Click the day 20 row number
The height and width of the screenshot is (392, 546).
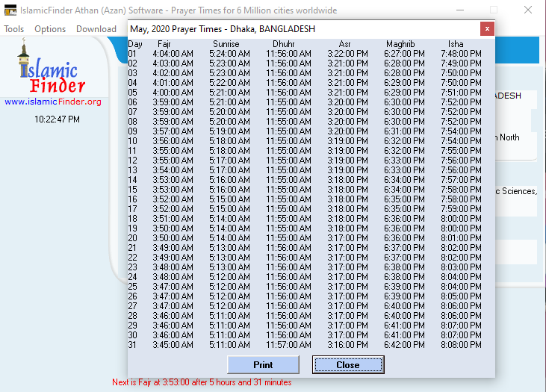[132, 238]
